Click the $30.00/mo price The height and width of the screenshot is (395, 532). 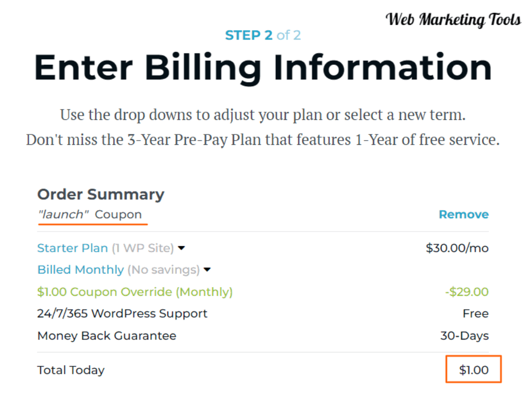pos(457,248)
